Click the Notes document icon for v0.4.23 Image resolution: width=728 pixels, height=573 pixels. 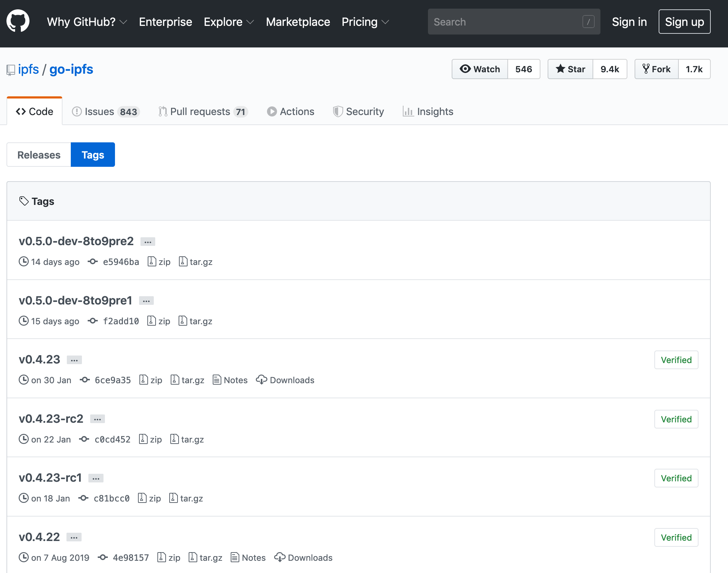(x=217, y=380)
